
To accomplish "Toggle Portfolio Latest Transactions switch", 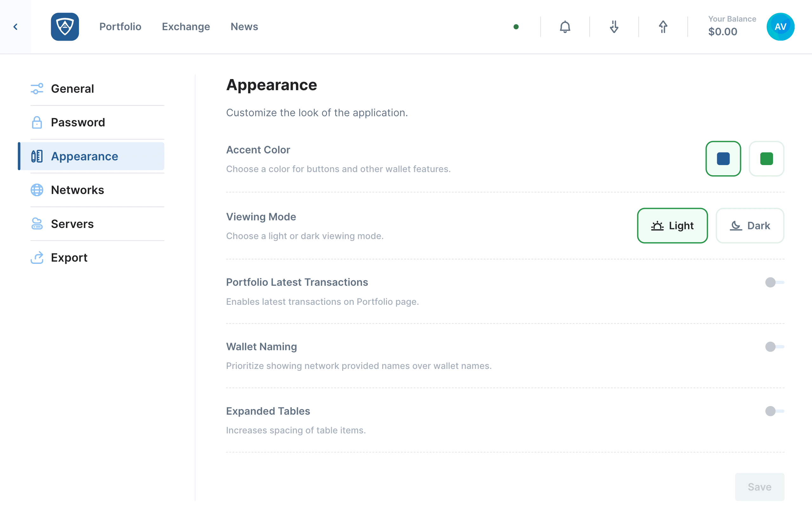I will (x=775, y=282).
